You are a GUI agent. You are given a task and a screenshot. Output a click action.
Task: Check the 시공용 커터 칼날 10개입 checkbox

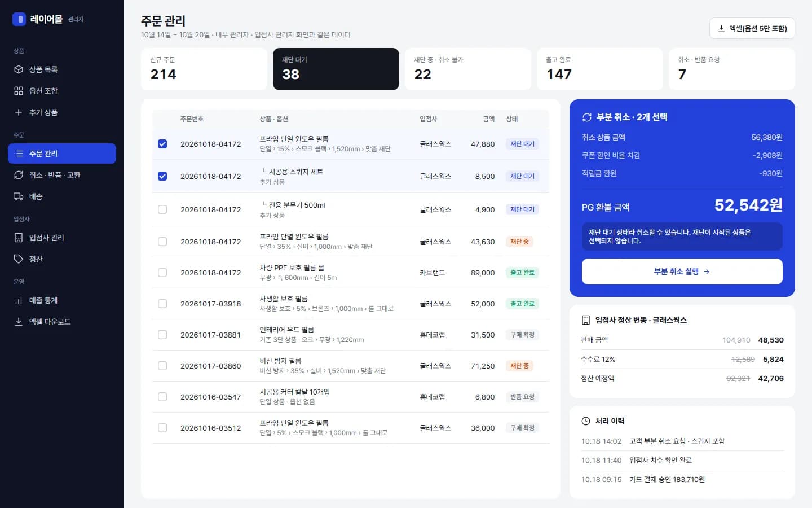pyautogui.click(x=162, y=397)
